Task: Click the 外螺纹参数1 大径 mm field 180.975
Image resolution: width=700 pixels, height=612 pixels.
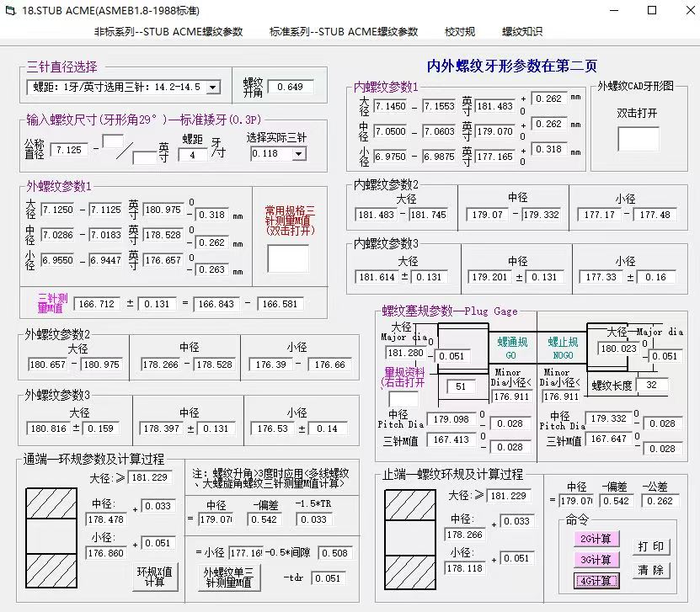Action: point(163,210)
